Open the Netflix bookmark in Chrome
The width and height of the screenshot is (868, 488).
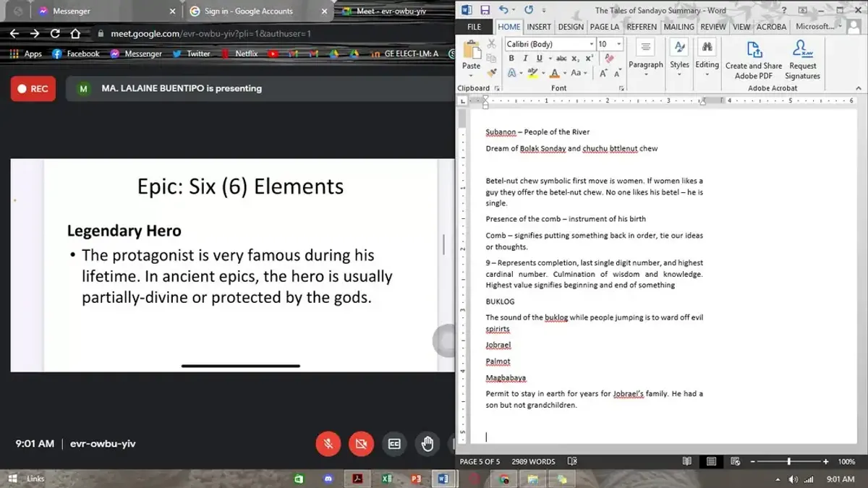tap(239, 53)
